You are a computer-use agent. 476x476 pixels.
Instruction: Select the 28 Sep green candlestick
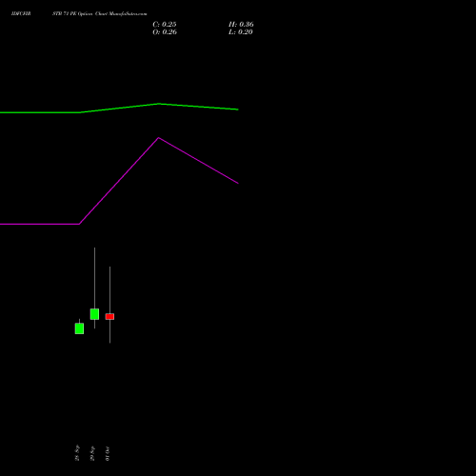coord(79,328)
